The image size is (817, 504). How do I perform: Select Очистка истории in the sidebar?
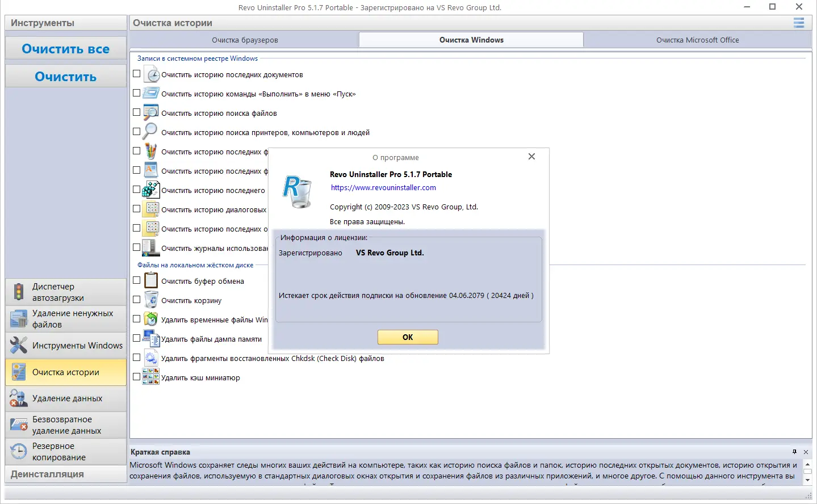[66, 372]
